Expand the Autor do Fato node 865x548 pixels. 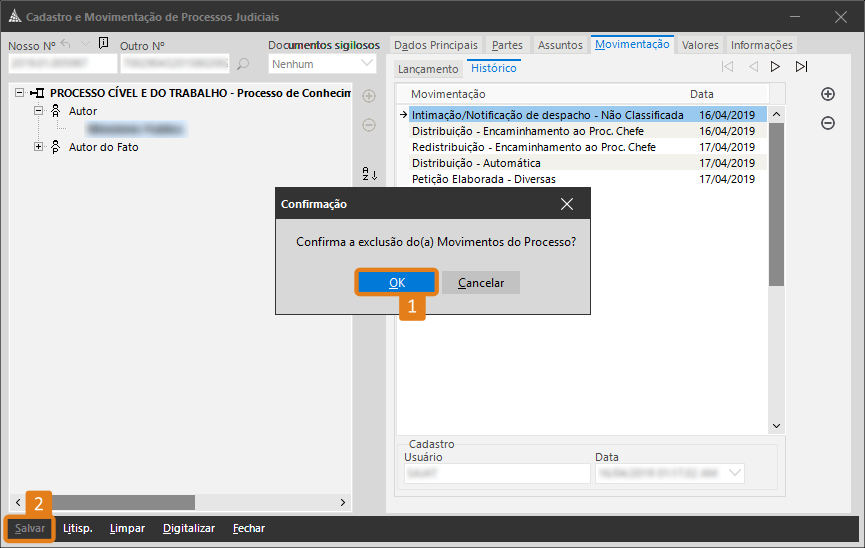click(x=39, y=147)
